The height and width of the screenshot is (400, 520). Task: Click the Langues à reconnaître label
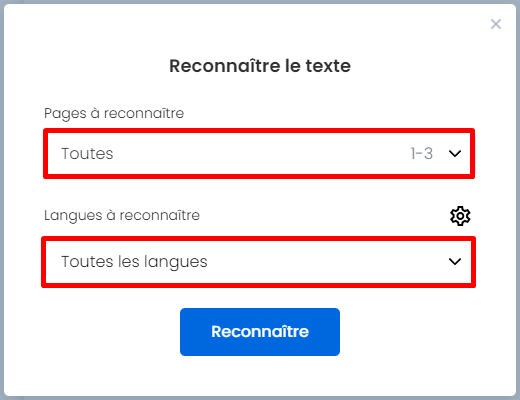pyautogui.click(x=122, y=215)
